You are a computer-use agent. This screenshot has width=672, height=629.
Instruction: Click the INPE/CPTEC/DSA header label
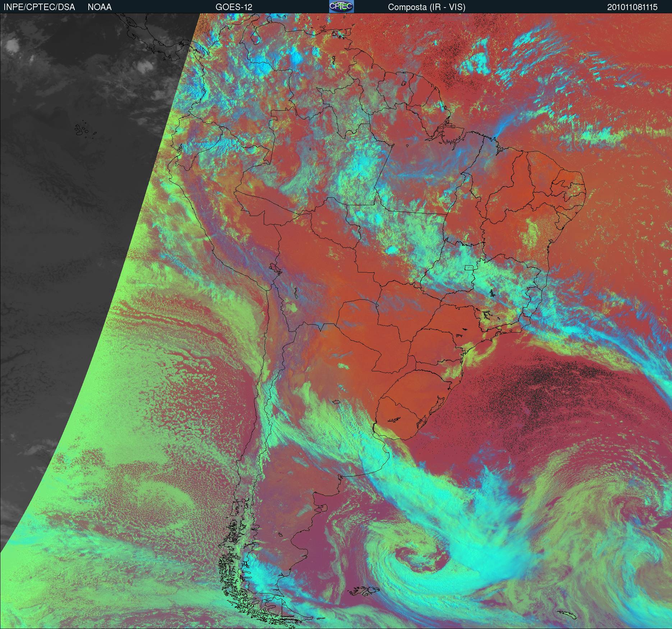pos(39,7)
